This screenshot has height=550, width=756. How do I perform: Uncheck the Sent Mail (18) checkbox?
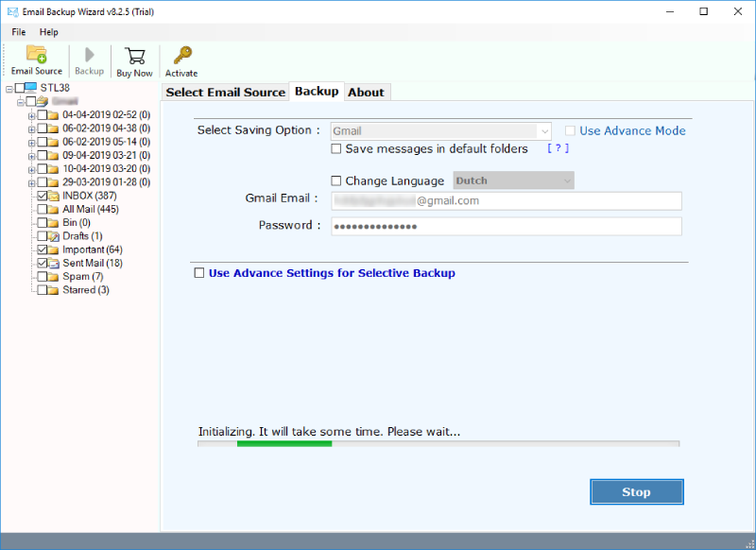[x=42, y=264]
